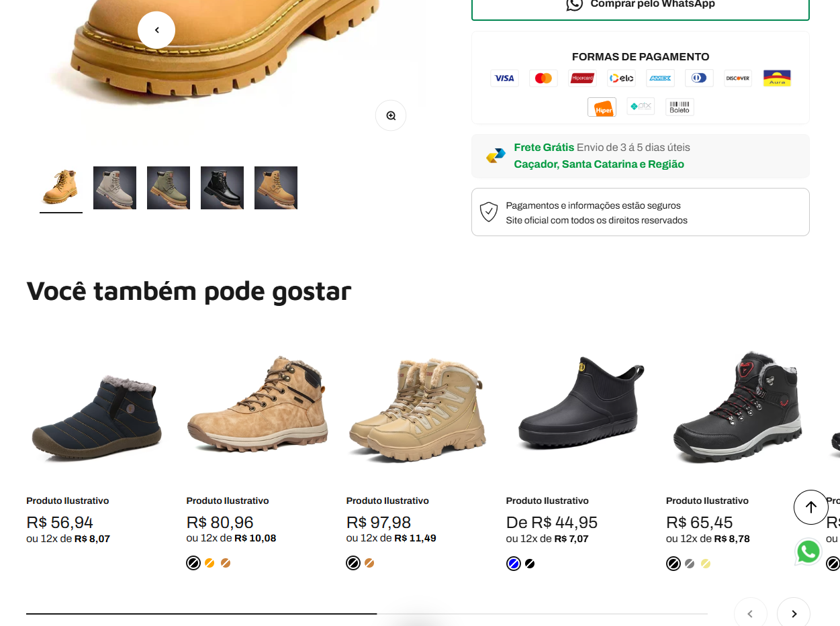Click the Pix payment option icon
The image size is (840, 626).
pos(641,106)
